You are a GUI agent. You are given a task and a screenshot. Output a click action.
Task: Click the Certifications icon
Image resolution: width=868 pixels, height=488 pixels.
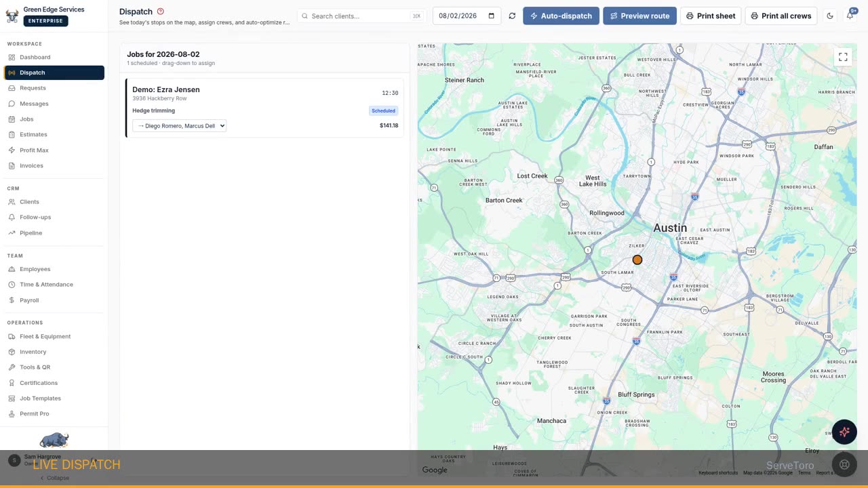click(12, 383)
